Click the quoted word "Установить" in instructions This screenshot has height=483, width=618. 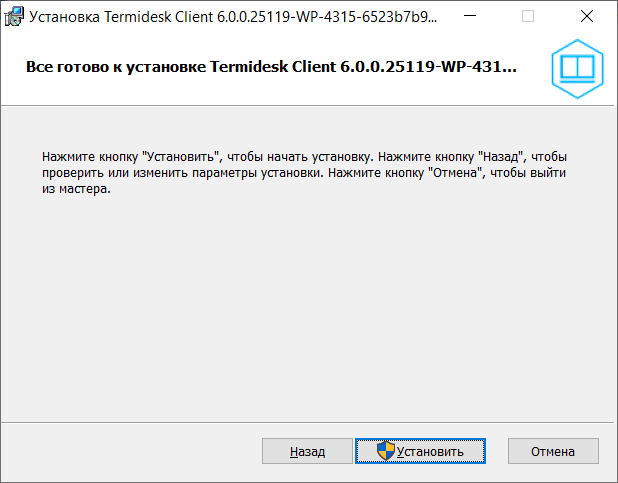182,157
